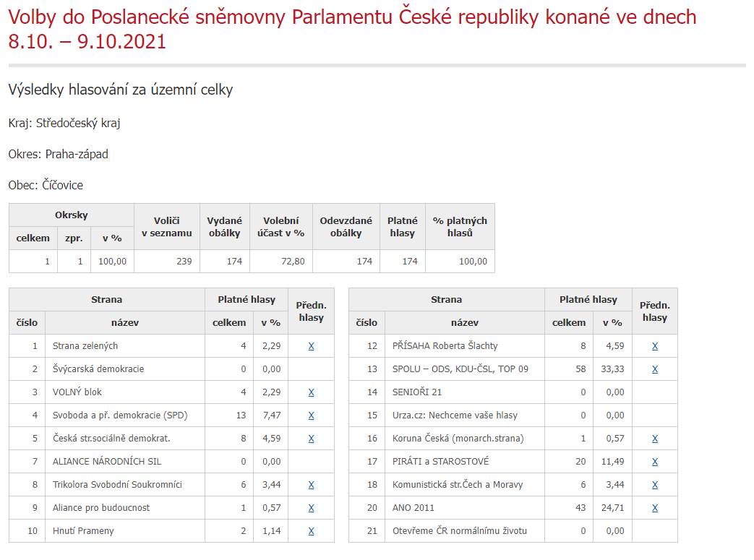Click X link for Koruna Česká (monarch.strana)
This screenshot has width=754, height=560.
[x=654, y=439]
